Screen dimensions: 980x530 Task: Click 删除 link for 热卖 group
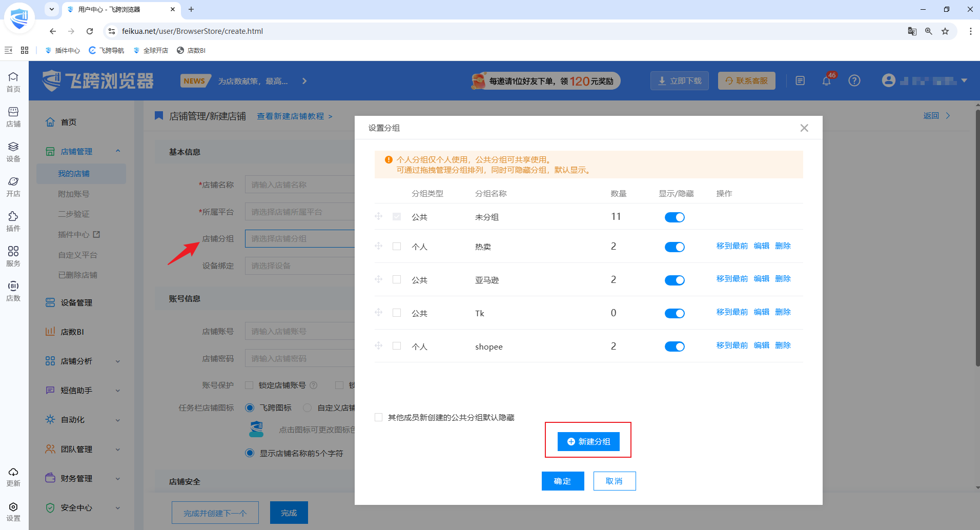click(x=783, y=246)
